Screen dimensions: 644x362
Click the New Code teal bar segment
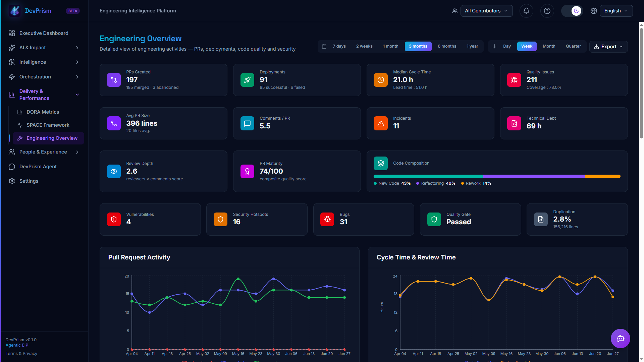[x=428, y=176]
